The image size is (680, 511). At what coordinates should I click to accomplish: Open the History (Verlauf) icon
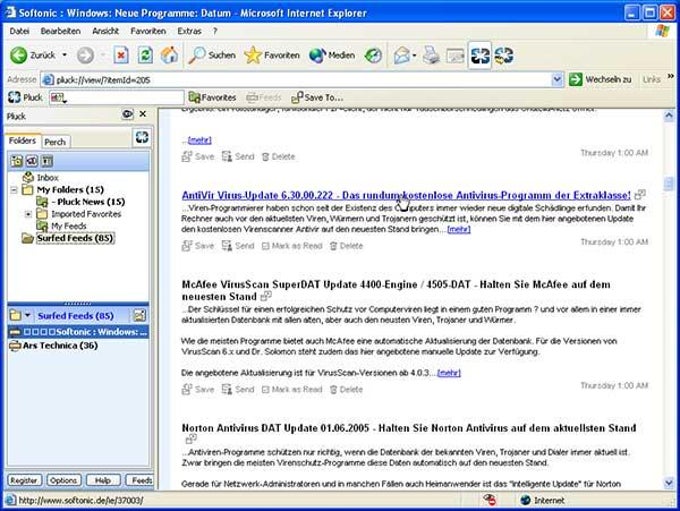pyautogui.click(x=373, y=56)
